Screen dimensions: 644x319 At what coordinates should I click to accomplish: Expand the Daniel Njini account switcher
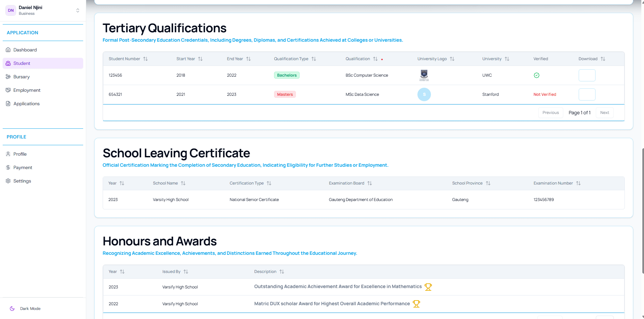point(78,10)
